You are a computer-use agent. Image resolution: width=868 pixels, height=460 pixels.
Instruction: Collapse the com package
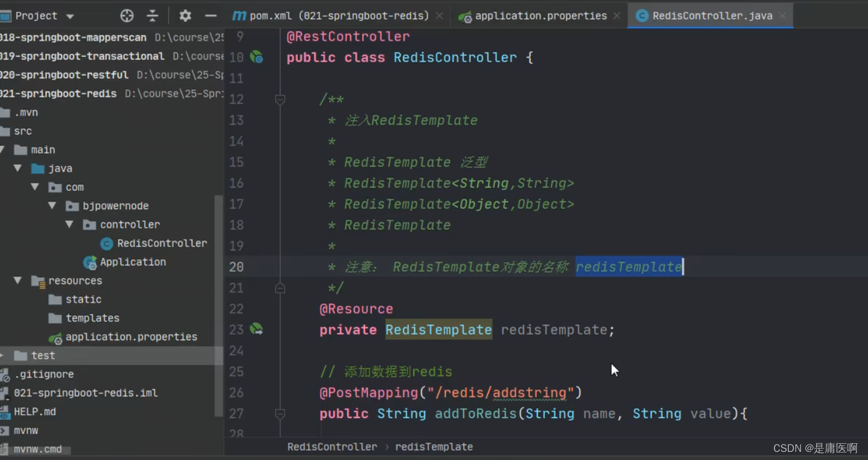pos(35,187)
